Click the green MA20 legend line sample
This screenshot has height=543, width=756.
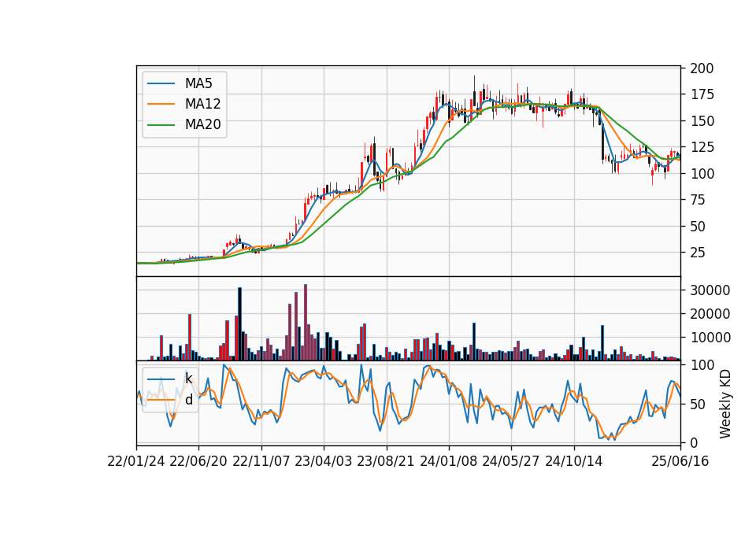pyautogui.click(x=161, y=125)
